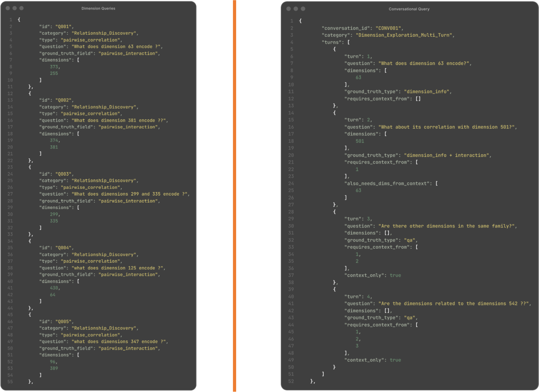This screenshot has height=392, width=539.
Task: Minimize the Dimension Queries window
Action: click(x=15, y=8)
